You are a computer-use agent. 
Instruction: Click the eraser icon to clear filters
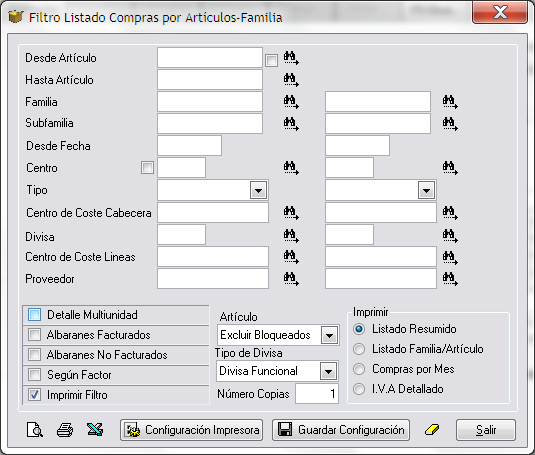[432, 430]
